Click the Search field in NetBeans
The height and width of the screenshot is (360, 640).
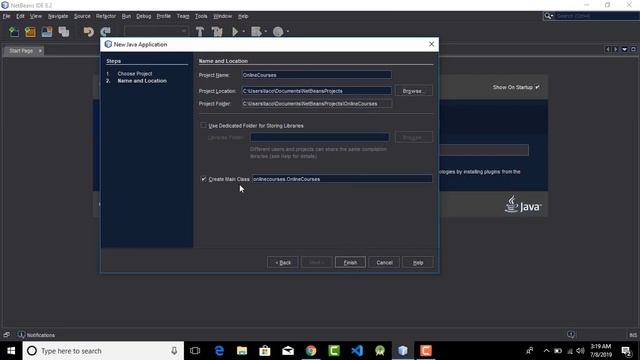[x=597, y=16]
